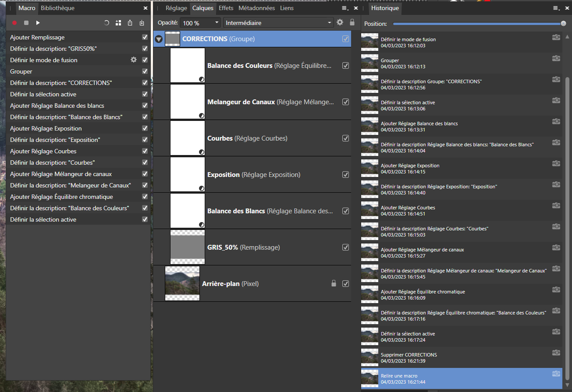
Task: Switch to the Effets tab
Action: pos(226,8)
